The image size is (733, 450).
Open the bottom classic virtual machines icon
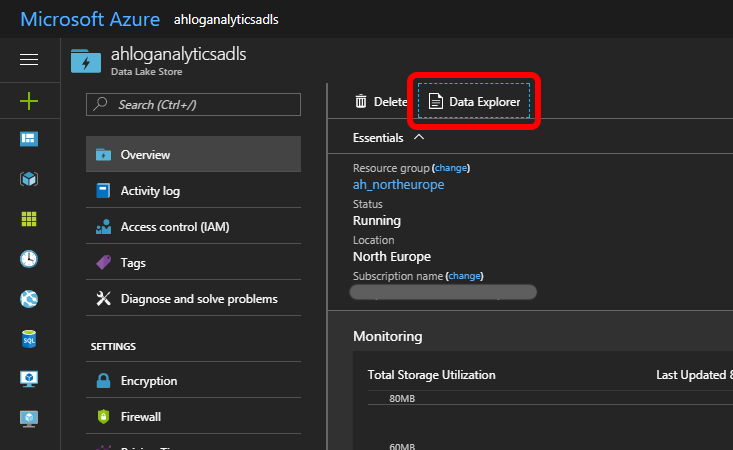29,419
